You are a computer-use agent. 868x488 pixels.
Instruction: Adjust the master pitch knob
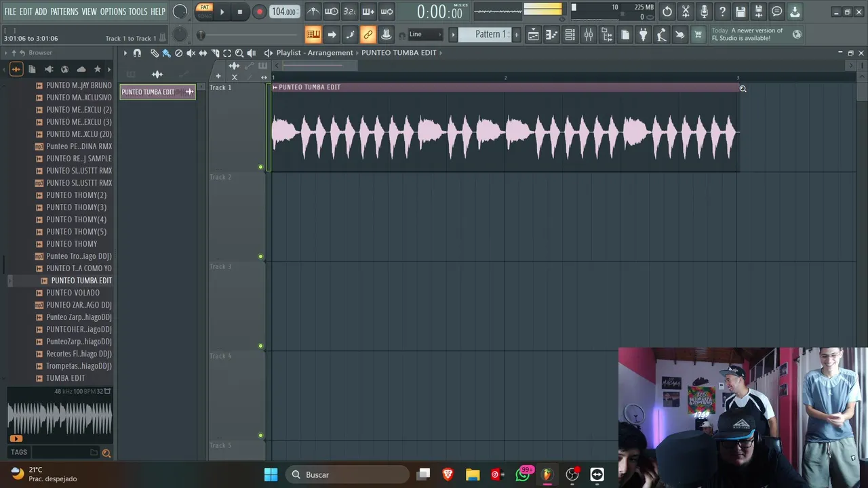pyautogui.click(x=180, y=35)
